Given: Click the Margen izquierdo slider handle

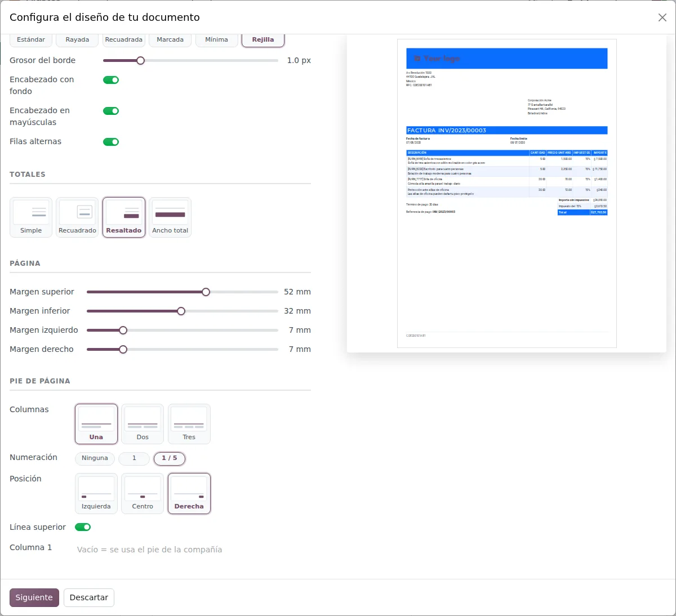Looking at the screenshot, I should [123, 331].
